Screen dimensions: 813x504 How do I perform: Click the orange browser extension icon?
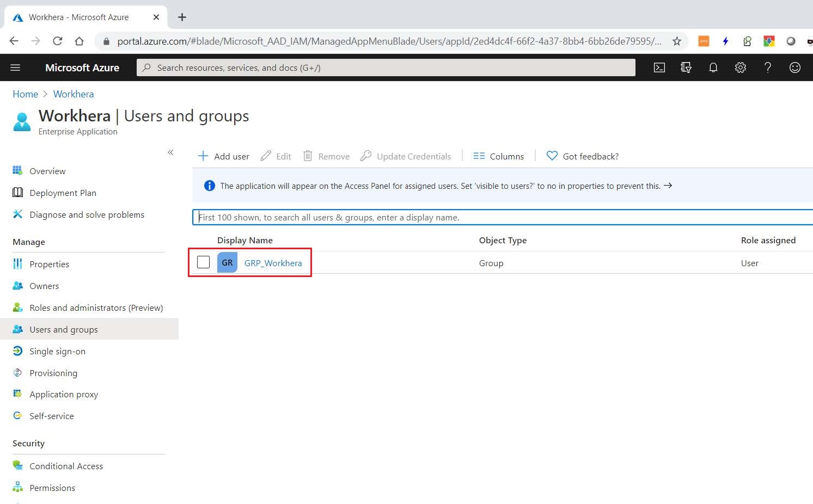pos(704,41)
